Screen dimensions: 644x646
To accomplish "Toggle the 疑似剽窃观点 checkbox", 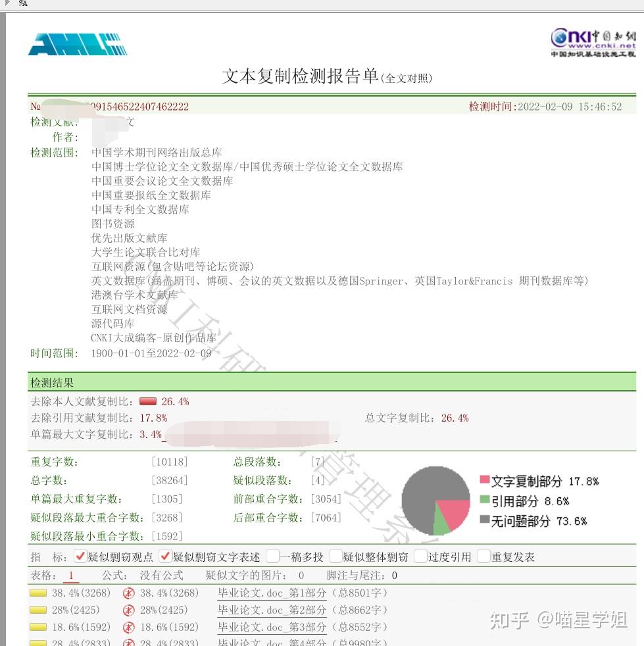I will click(80, 556).
